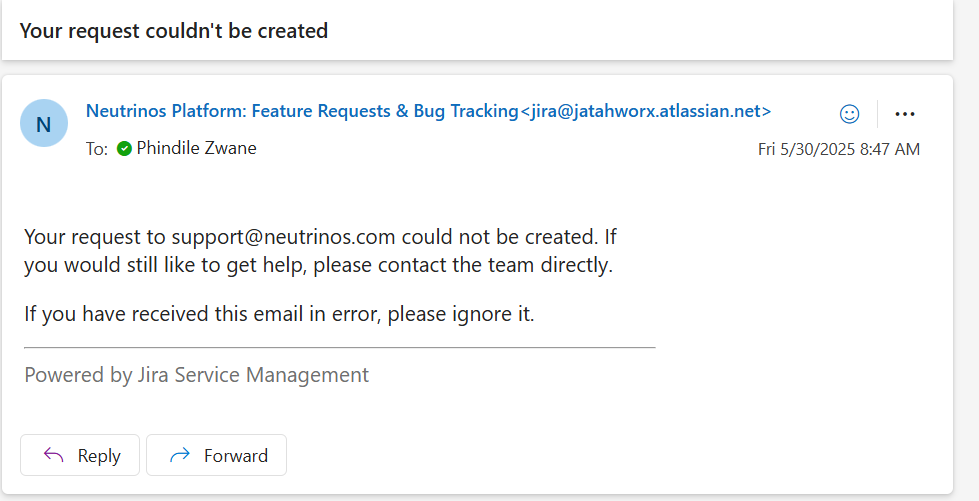Click the subject line Your request couldn't be created
The width and height of the screenshot is (979, 501).
174,31
